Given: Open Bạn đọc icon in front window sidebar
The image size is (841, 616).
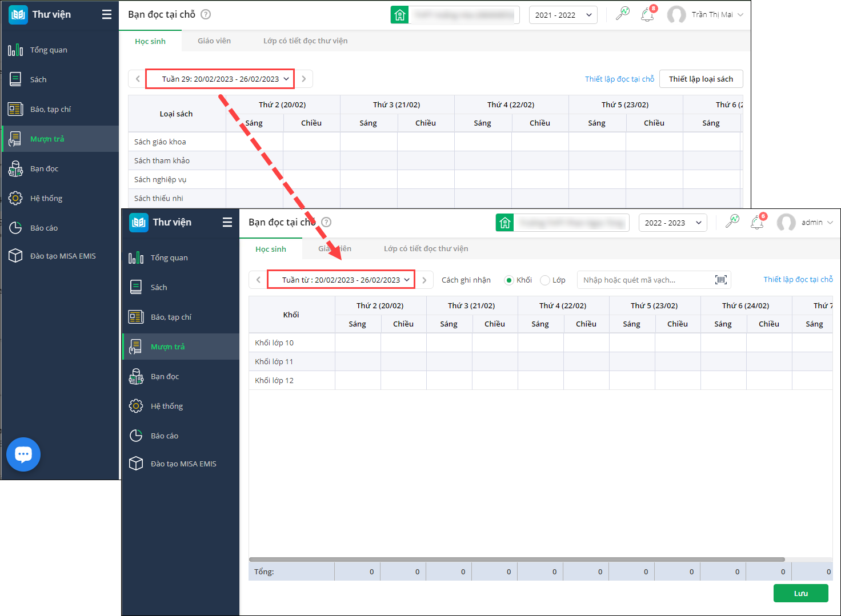Looking at the screenshot, I should (x=136, y=376).
